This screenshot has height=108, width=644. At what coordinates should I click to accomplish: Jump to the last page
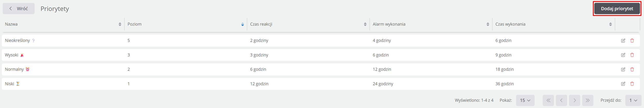(x=587, y=100)
